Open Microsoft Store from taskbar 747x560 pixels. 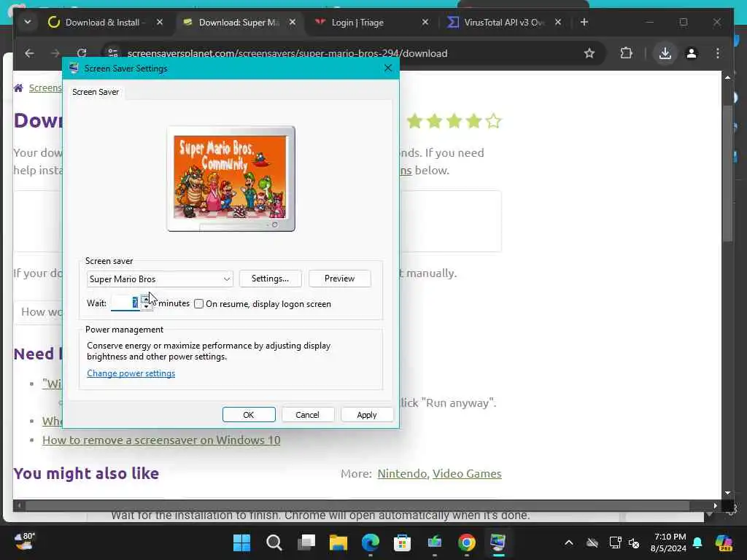tap(403, 542)
